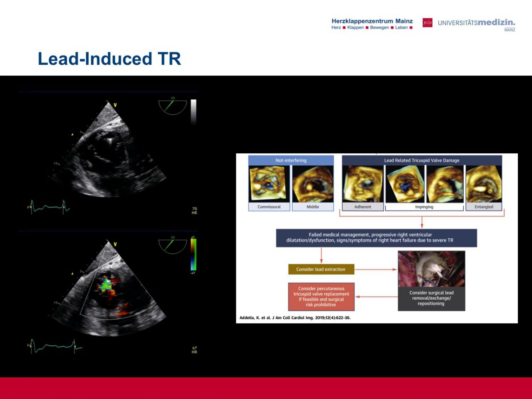Image resolution: width=532 pixels, height=399 pixels.
Task: Click the 'Consider lead extraction' box
Action: [x=321, y=269]
